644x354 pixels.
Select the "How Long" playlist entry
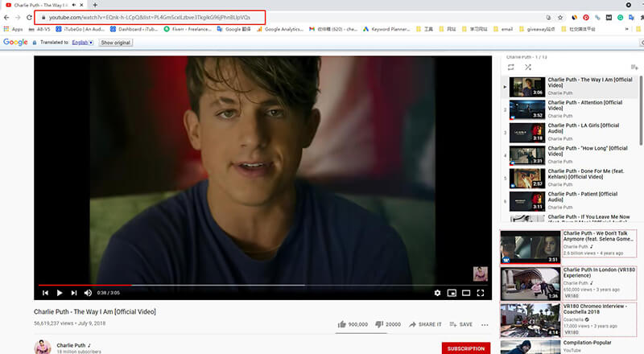click(x=571, y=155)
